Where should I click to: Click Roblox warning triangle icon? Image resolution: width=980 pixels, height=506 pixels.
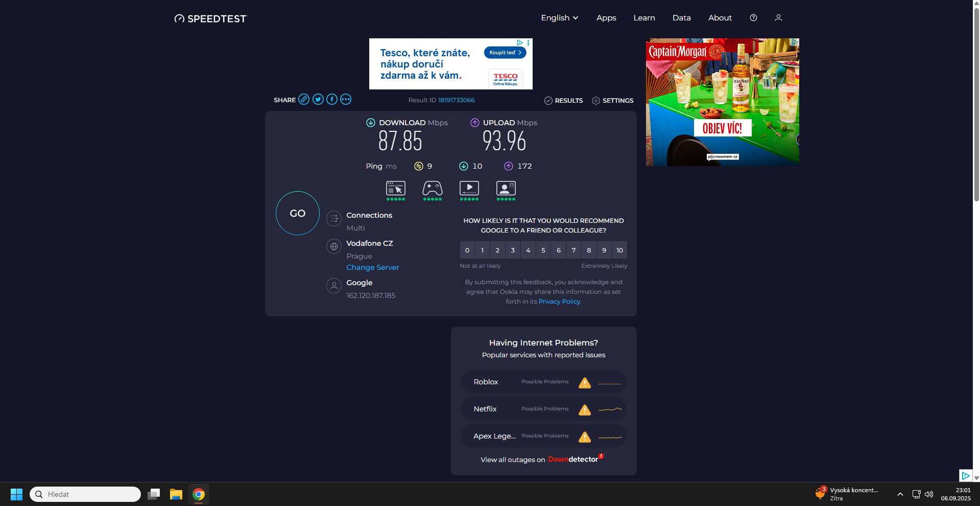coord(585,383)
